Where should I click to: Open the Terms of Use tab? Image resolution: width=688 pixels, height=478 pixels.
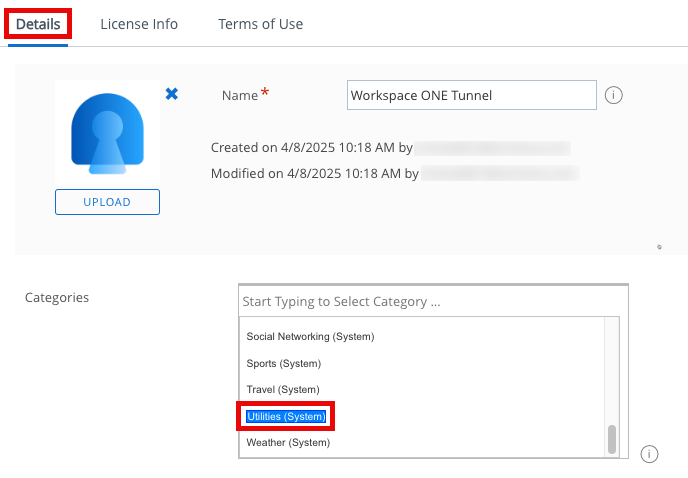tap(261, 24)
